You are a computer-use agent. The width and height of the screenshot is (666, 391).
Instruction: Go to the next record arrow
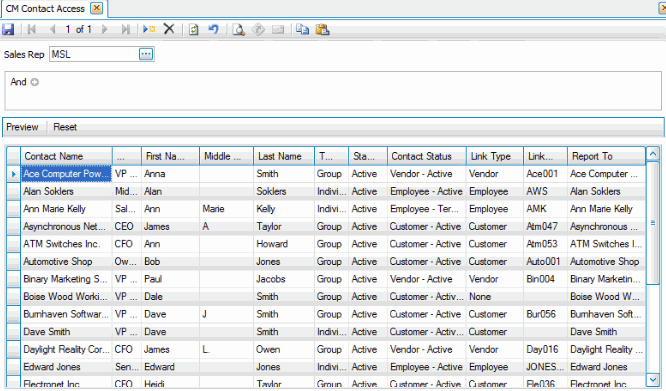[x=104, y=29]
